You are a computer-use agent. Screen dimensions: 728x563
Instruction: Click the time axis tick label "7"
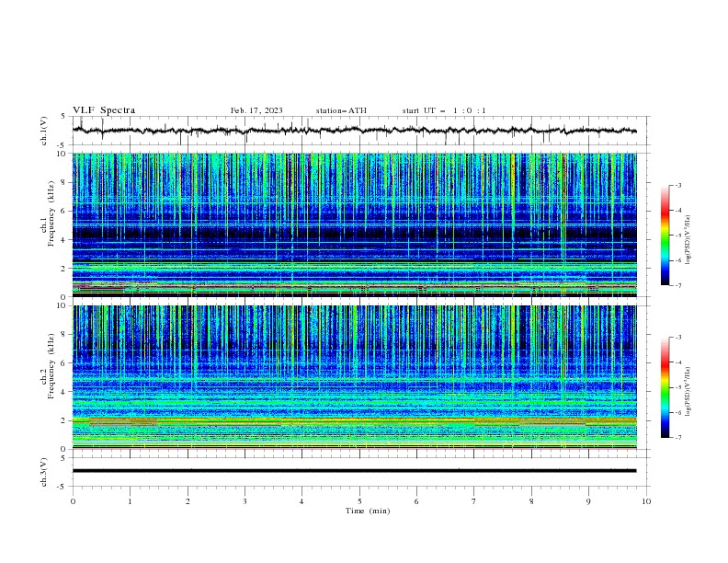click(474, 501)
